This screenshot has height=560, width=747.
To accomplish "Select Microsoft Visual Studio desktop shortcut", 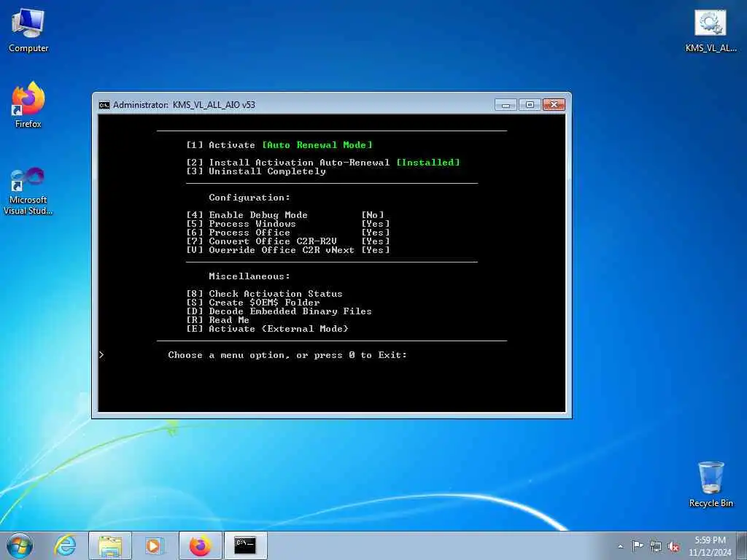I will pos(28,191).
